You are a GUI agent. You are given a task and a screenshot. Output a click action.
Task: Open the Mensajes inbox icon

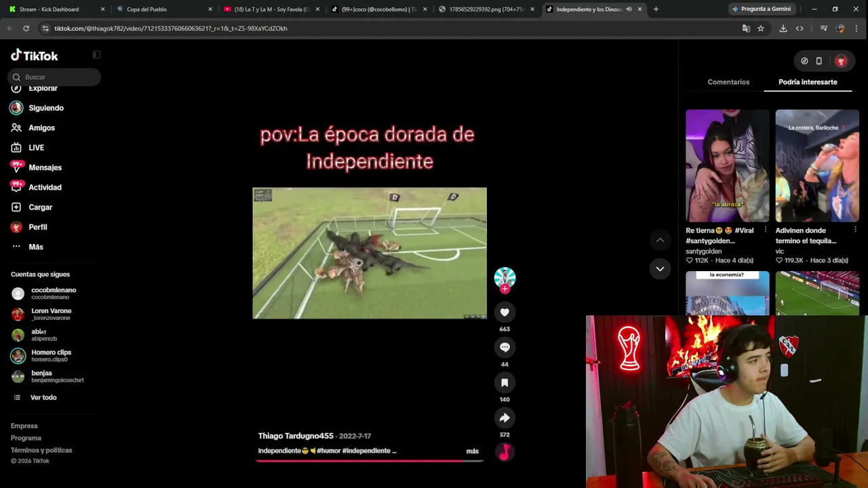[16, 167]
